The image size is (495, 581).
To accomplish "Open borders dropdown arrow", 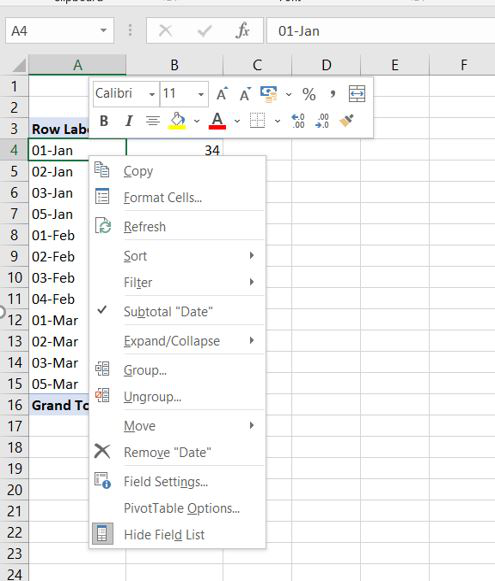I will coord(277,121).
